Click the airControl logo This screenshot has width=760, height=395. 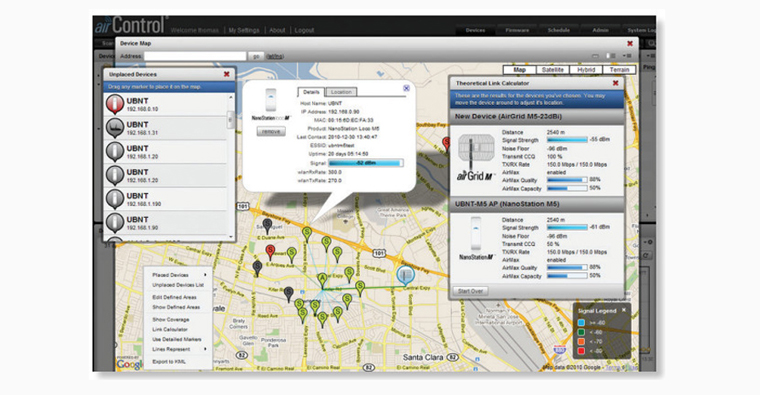tap(130, 25)
